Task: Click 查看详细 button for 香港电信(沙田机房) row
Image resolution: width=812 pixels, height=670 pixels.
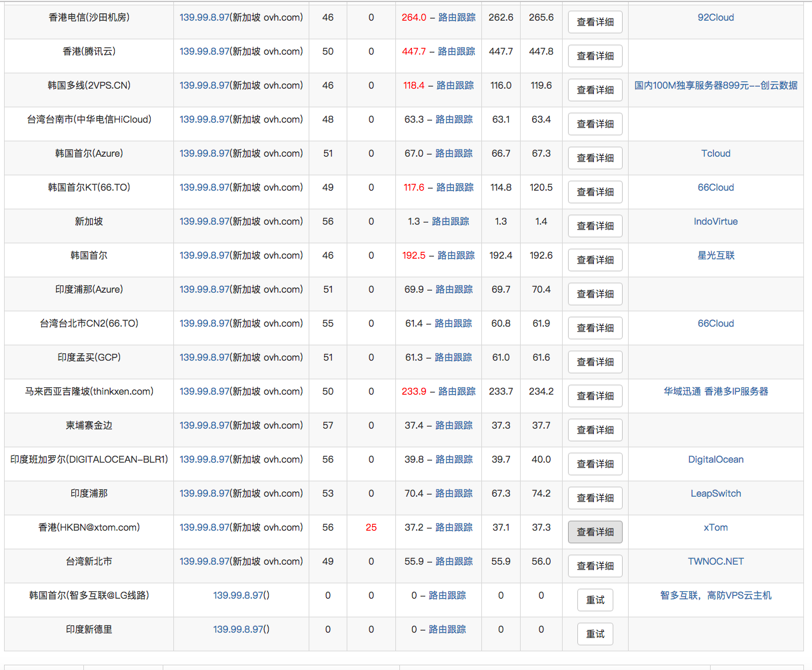Action: (595, 22)
